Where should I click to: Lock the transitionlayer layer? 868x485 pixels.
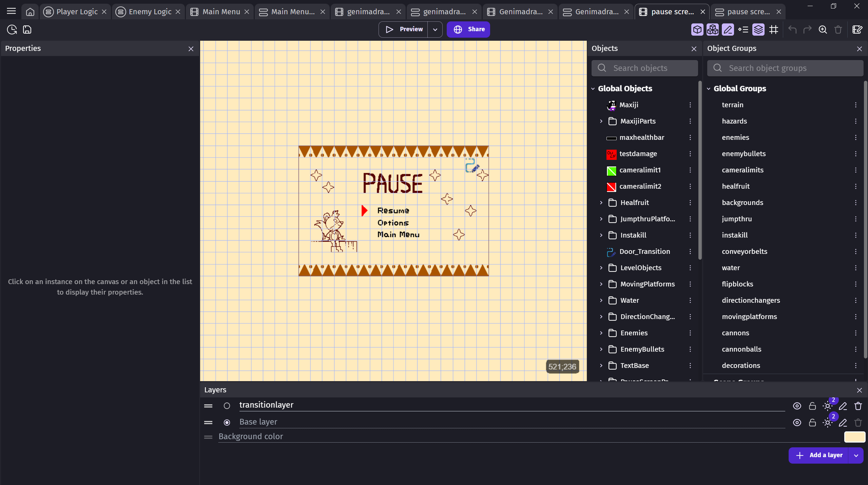812,406
